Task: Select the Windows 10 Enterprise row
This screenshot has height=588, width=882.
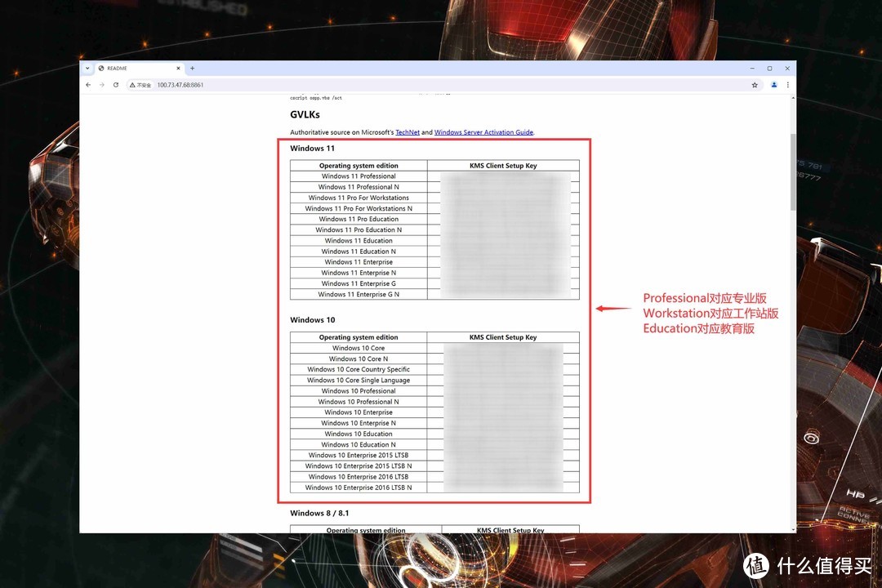Action: [434, 412]
